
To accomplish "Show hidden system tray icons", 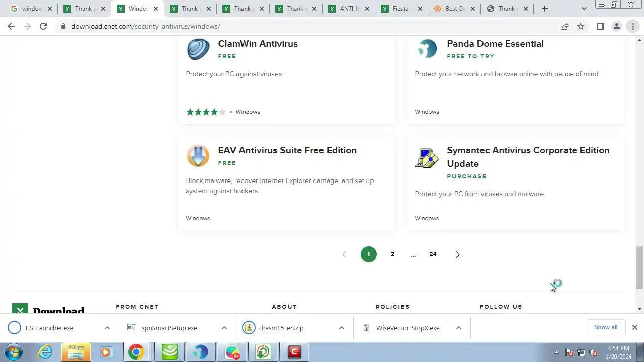I will coord(556,352).
